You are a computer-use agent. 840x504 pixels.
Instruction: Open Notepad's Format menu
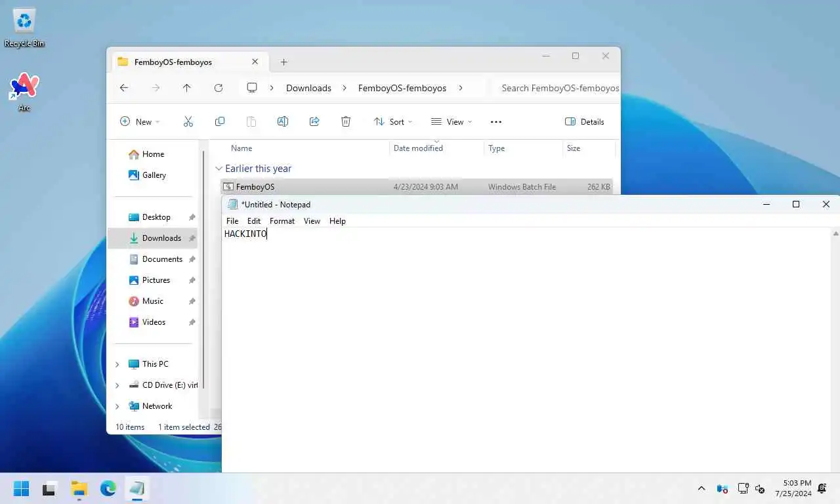point(282,221)
